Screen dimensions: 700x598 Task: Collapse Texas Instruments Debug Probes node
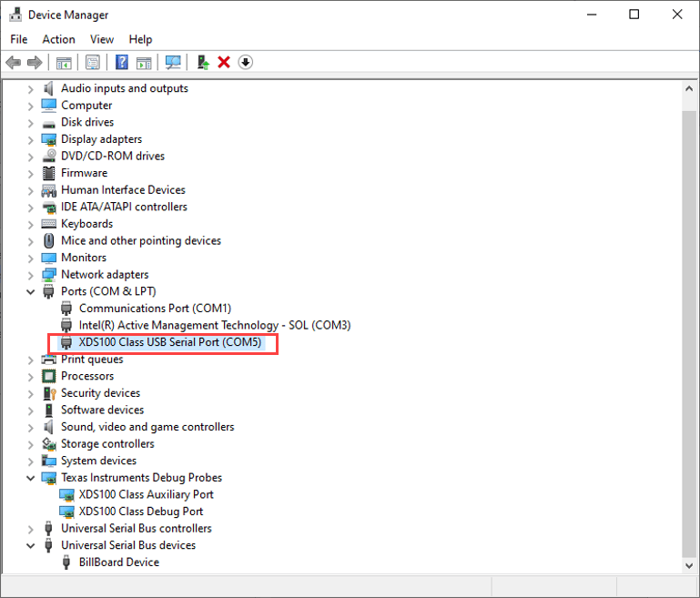pyautogui.click(x=30, y=478)
